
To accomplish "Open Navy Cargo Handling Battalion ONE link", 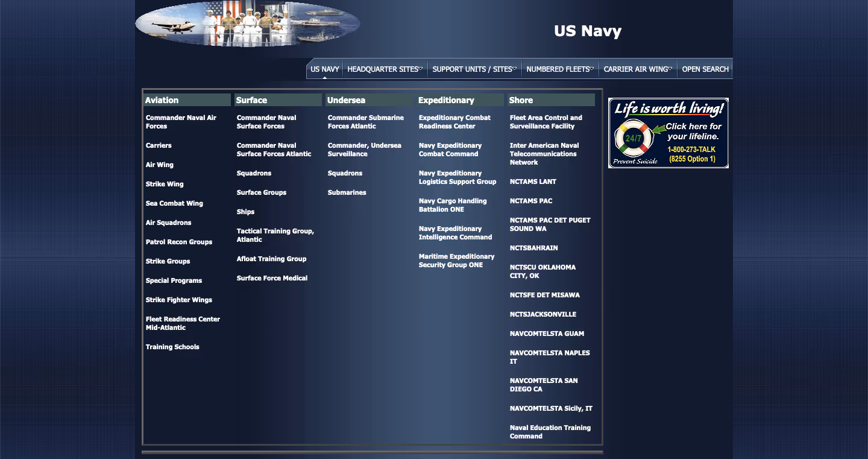I will point(453,205).
